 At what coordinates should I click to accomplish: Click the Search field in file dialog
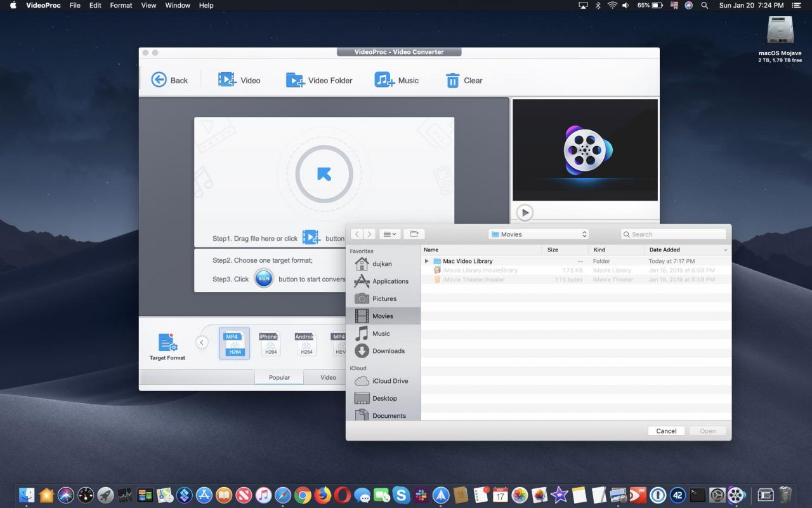click(674, 234)
